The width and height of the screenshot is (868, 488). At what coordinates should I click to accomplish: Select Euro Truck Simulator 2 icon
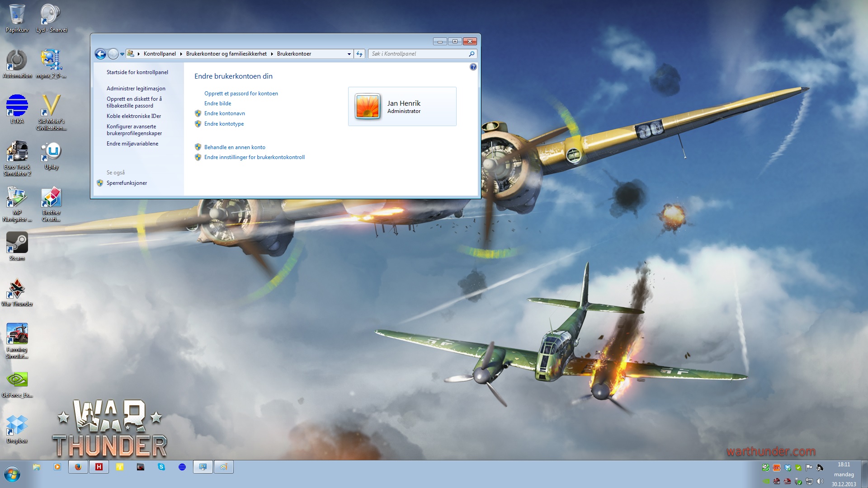[17, 158]
